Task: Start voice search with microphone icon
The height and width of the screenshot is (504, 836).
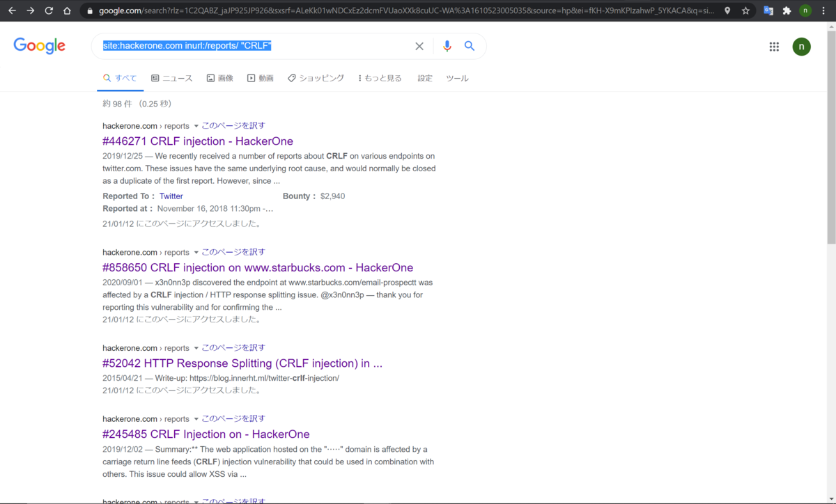Action: 447,47
